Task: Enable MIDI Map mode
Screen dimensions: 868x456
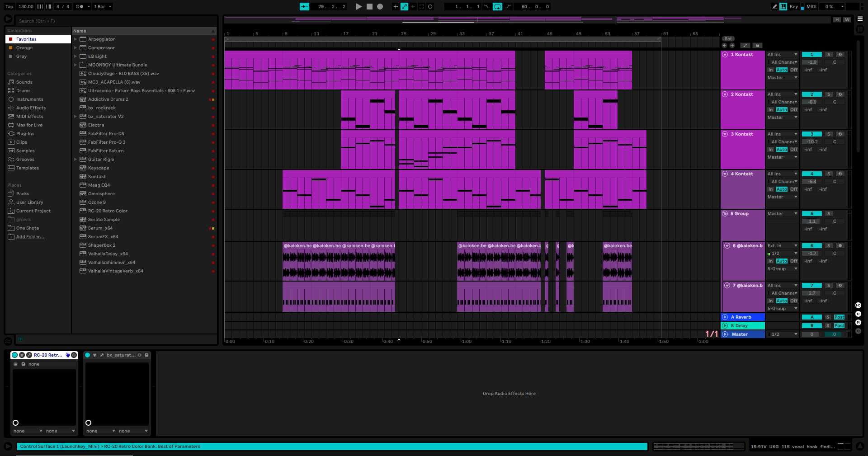Action: point(811,6)
